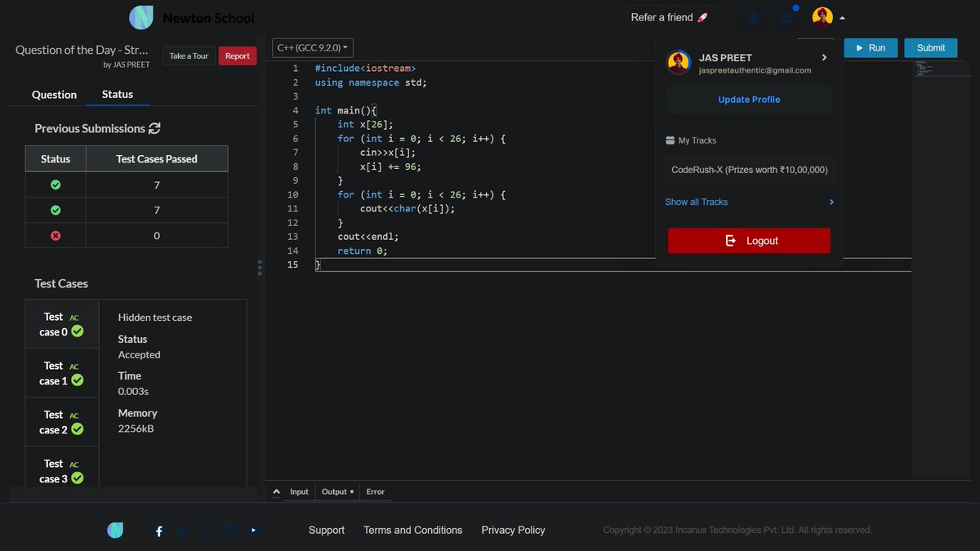Open the Show all Tracks link
Image resolution: width=980 pixels, height=551 pixels.
[696, 202]
